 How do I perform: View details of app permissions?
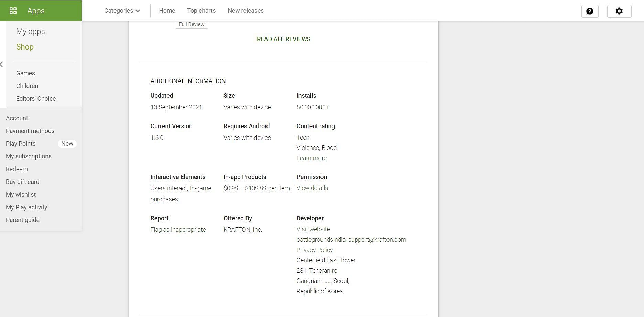point(312,188)
